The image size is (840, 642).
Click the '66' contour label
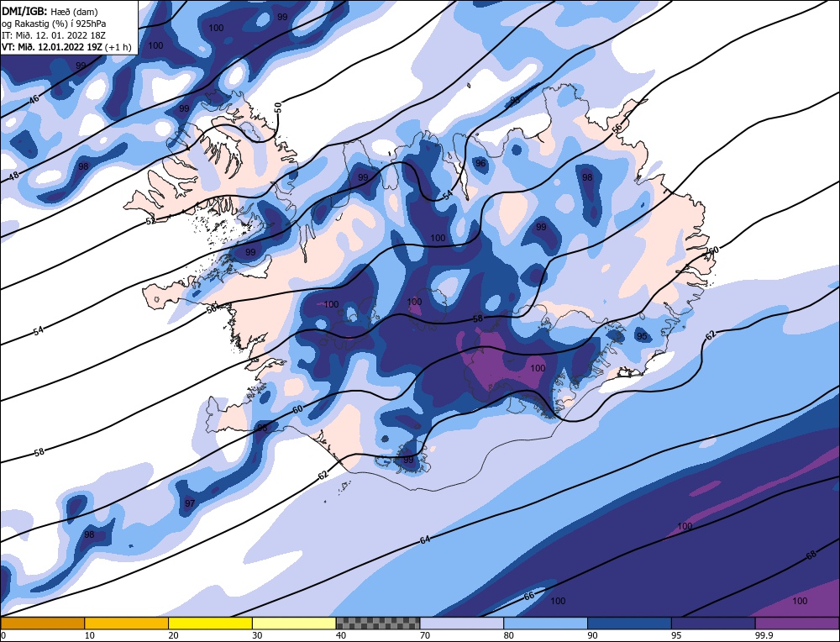[x=528, y=596]
